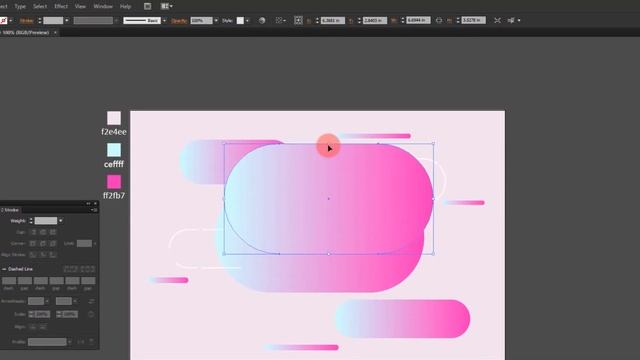Click the Width value input field

tap(418, 20)
